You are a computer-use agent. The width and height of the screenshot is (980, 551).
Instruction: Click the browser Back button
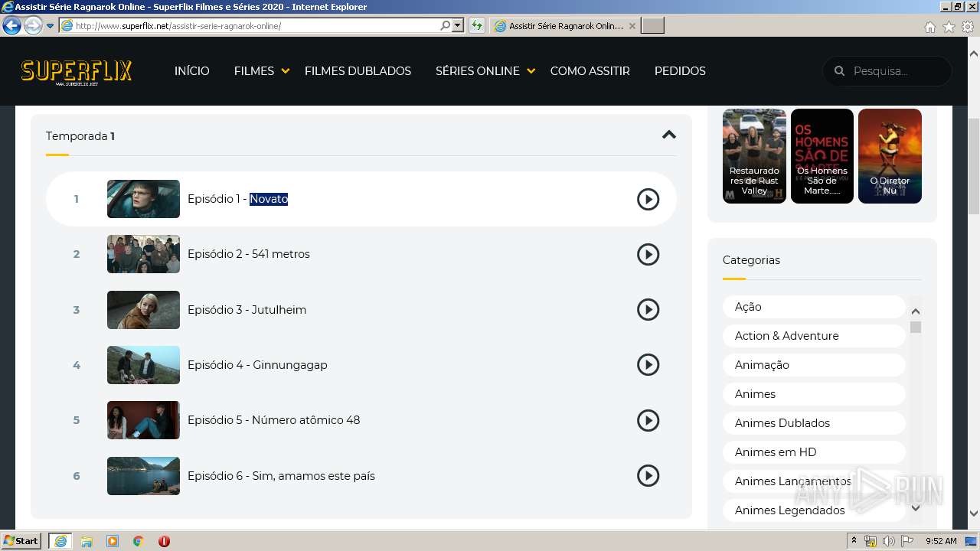click(11, 25)
